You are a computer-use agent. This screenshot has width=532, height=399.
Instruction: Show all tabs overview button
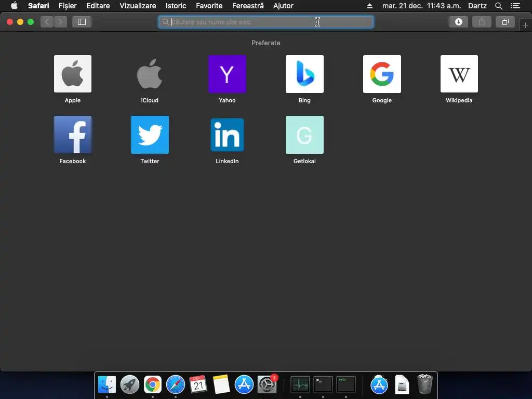click(505, 22)
